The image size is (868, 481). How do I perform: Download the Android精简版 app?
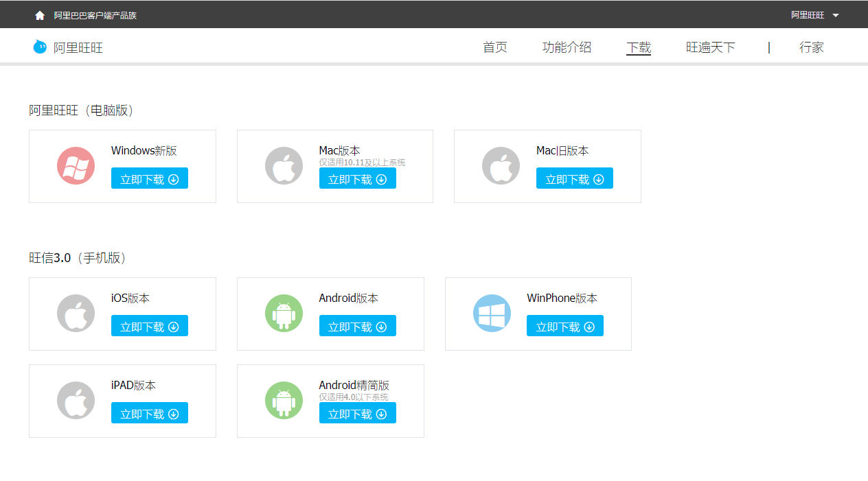coord(358,413)
